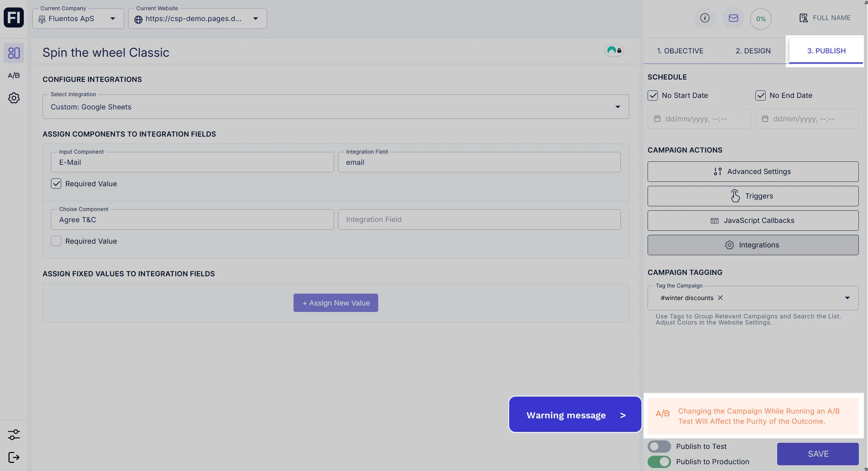Expand the Tag the Campaign dropdown
Screen dimensions: 868x471
point(847,298)
